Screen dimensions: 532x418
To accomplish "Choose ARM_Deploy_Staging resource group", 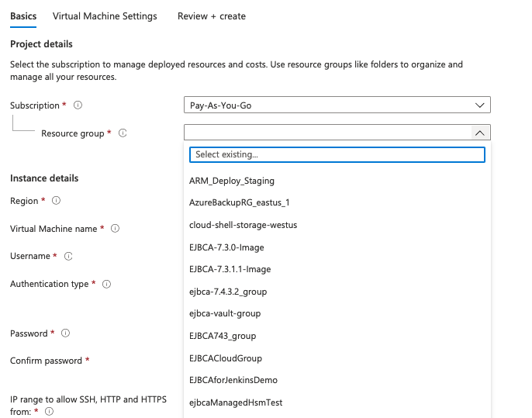I will (x=232, y=181).
